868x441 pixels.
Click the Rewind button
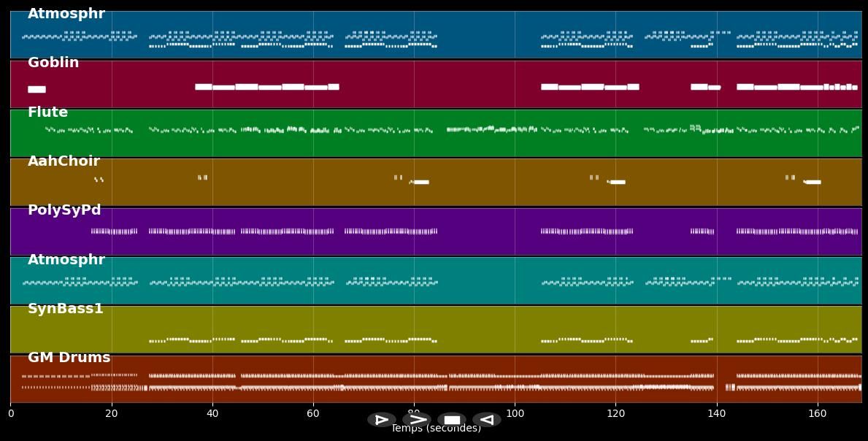486,419
